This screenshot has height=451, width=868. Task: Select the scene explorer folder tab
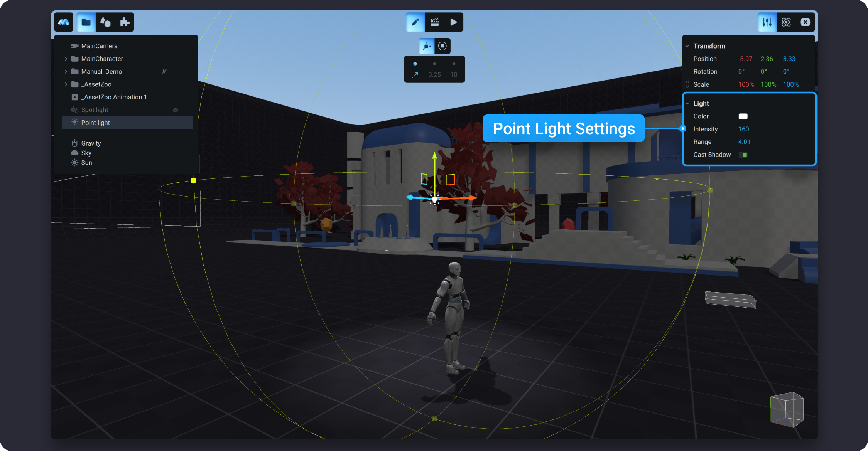click(x=86, y=22)
